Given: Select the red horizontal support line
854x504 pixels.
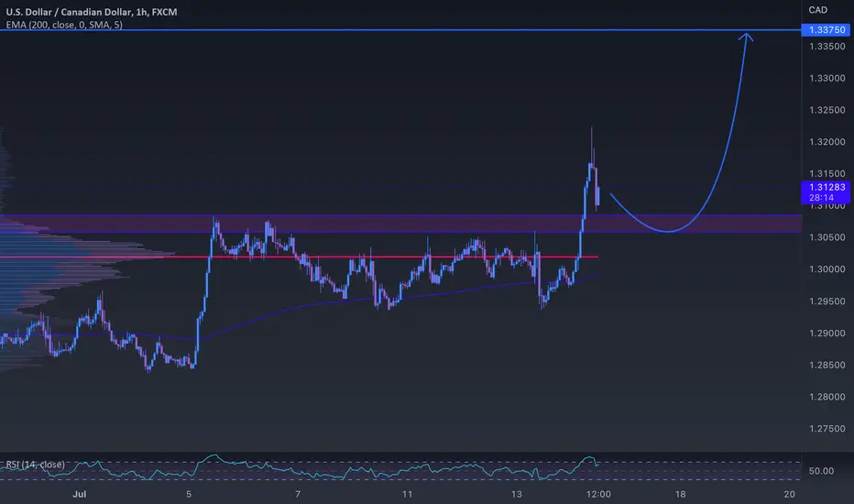Looking at the screenshot, I should tap(299, 257).
